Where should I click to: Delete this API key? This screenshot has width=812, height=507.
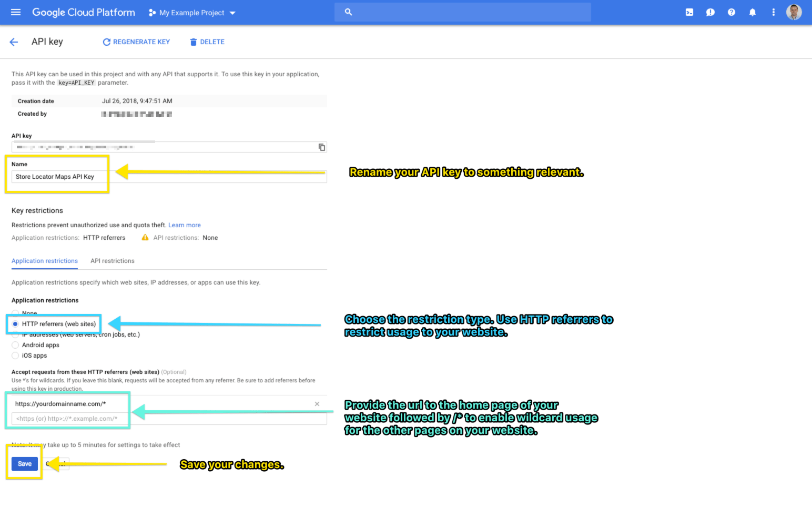coord(207,42)
